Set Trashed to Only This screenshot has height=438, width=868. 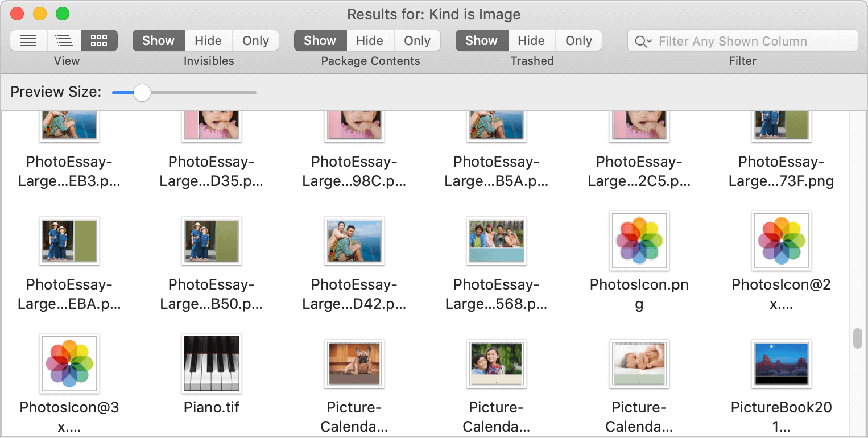pyautogui.click(x=578, y=40)
